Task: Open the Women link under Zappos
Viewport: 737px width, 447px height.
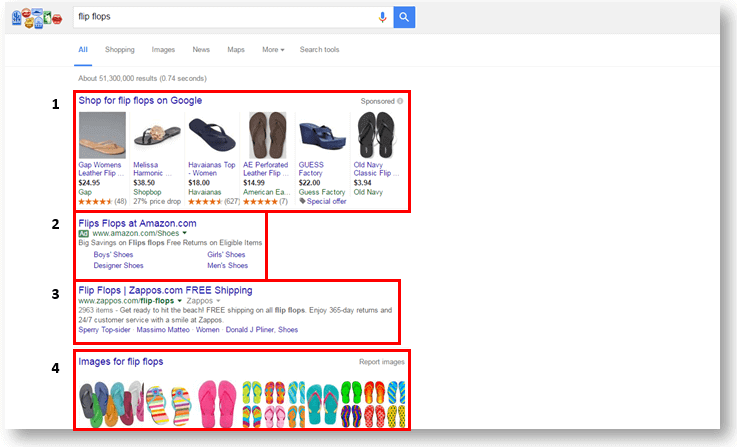Action: pyautogui.click(x=208, y=330)
